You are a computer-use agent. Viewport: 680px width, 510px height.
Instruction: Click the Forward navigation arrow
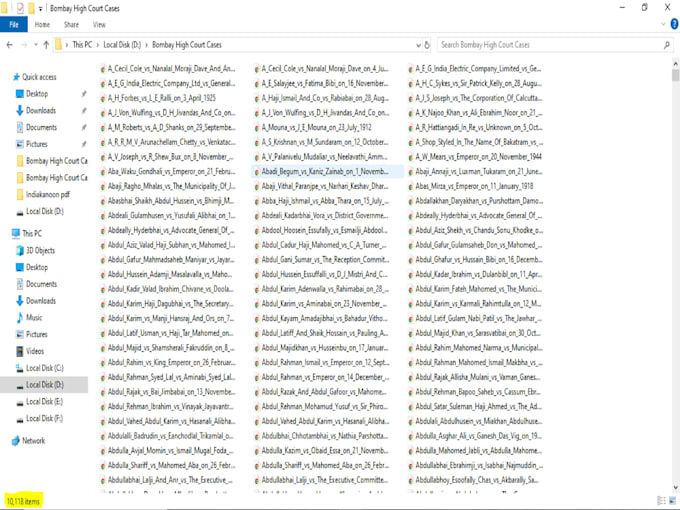click(x=24, y=45)
